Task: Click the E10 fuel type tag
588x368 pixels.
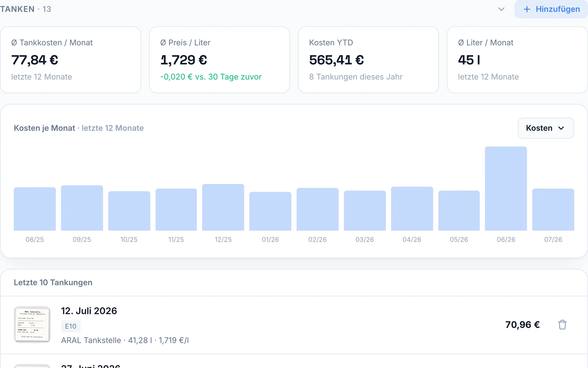Action: pos(71,326)
